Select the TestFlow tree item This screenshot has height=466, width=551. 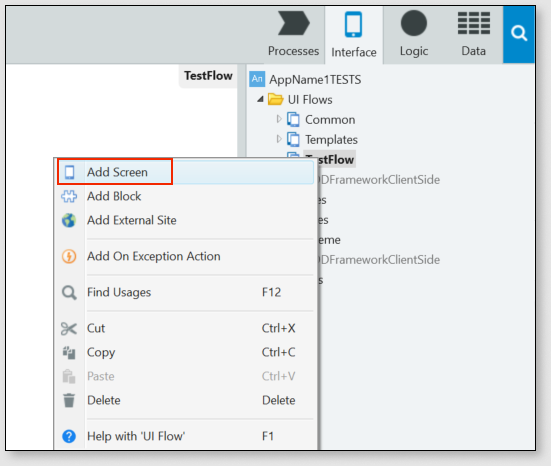(336, 160)
